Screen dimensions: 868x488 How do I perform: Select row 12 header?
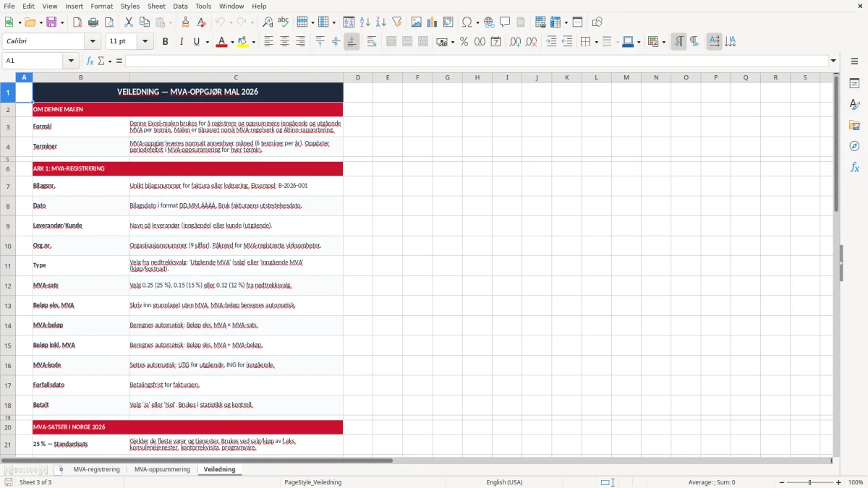pos(8,286)
